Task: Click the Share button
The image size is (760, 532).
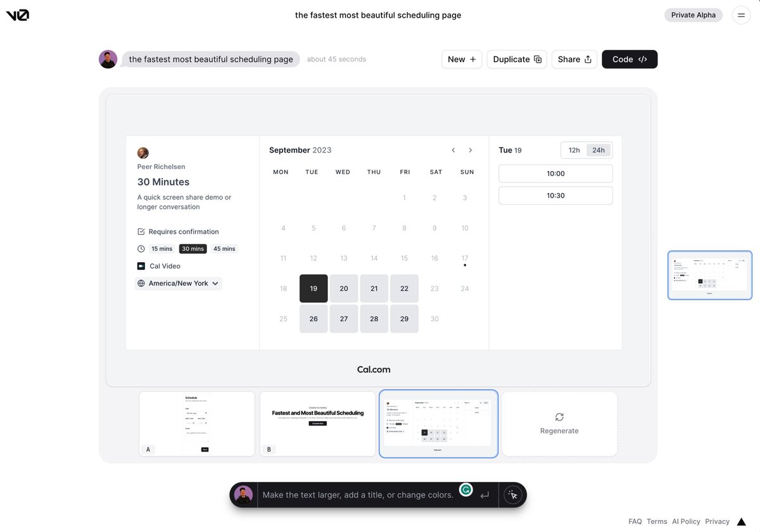Action: tap(574, 60)
